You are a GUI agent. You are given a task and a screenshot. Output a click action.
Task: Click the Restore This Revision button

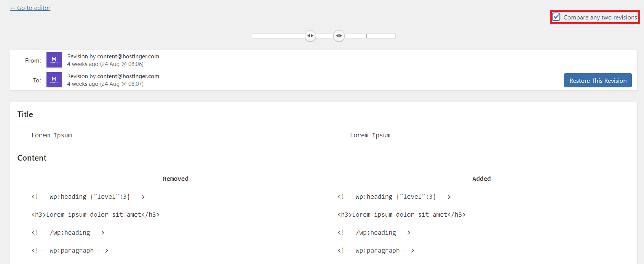(x=598, y=80)
